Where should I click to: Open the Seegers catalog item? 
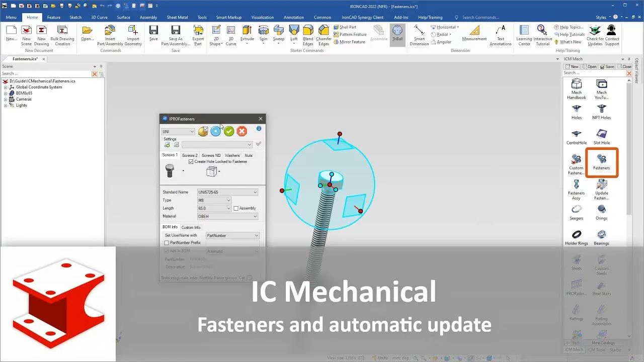(x=577, y=212)
